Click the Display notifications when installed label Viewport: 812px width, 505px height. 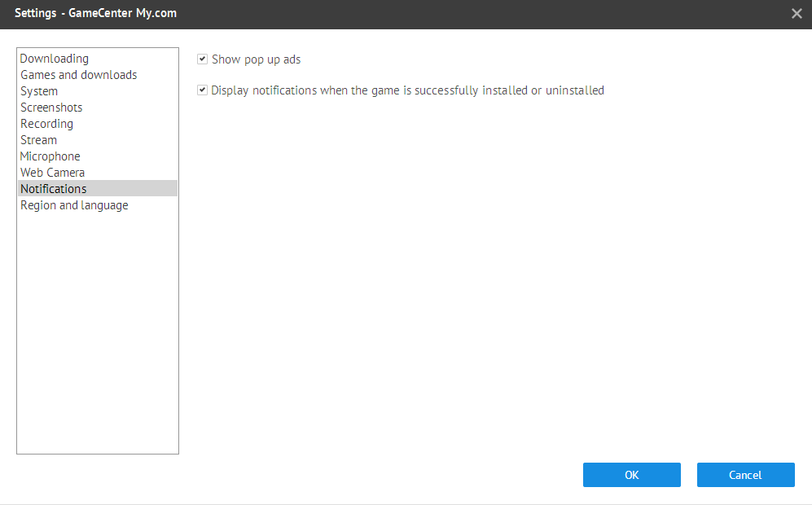click(407, 90)
